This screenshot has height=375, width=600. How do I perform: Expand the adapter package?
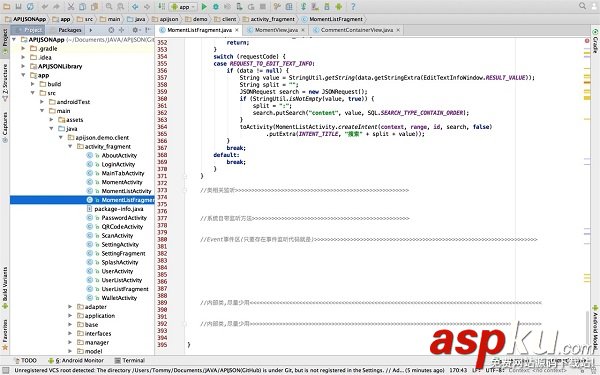70,307
